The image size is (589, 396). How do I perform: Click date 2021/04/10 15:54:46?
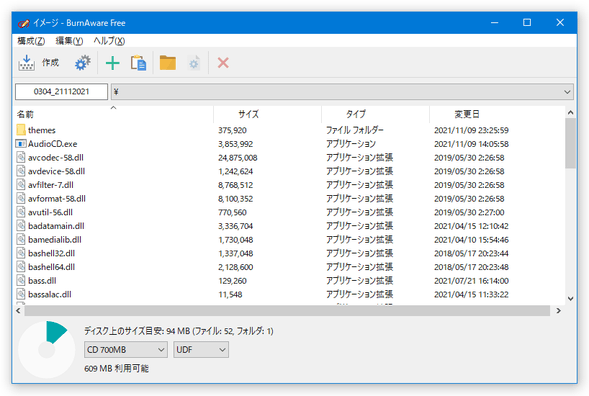click(471, 240)
